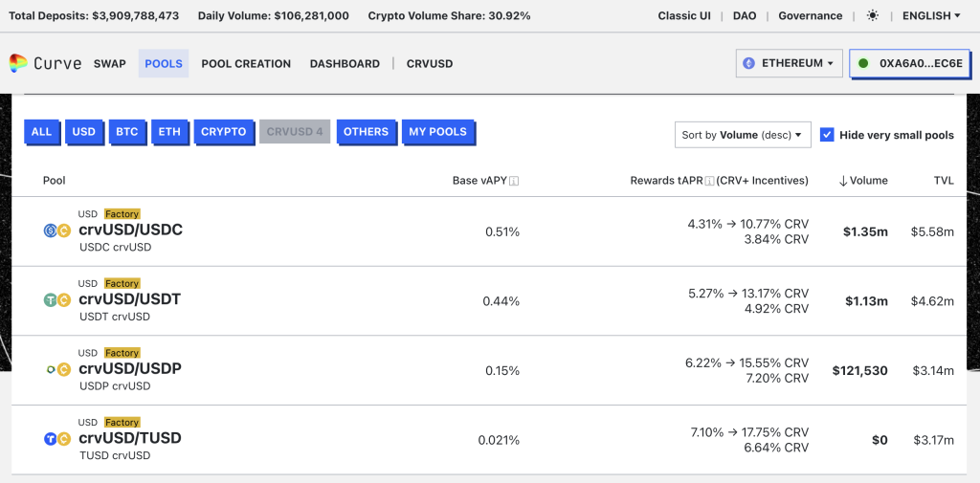Click the $5.58m TVL value
This screenshot has width=980, height=483.
coord(932,231)
